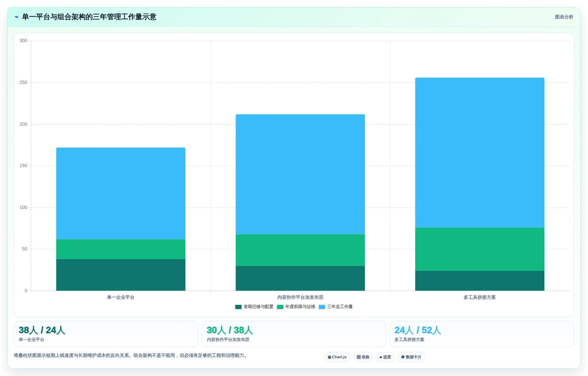The height and width of the screenshot is (376, 588).
Task: Click the blue segment of 多工具拼接方案 bar
Action: [480, 153]
